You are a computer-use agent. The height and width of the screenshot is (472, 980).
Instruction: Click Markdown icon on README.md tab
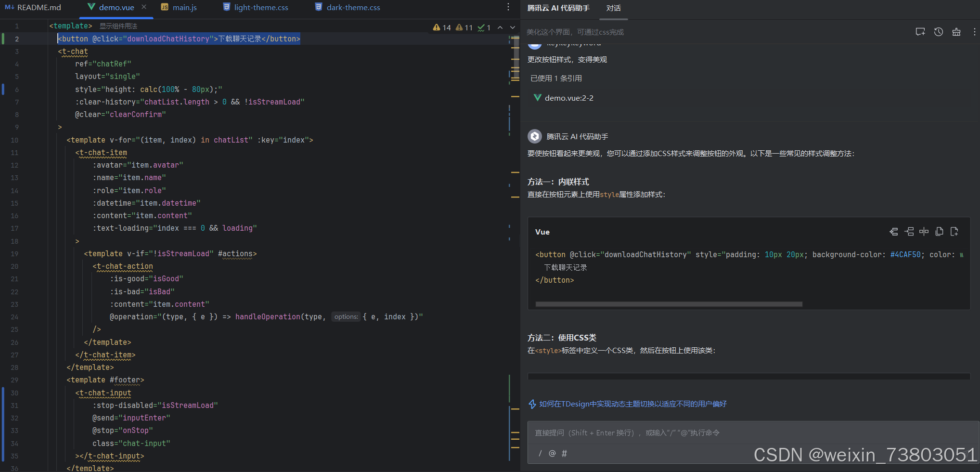tap(9, 7)
